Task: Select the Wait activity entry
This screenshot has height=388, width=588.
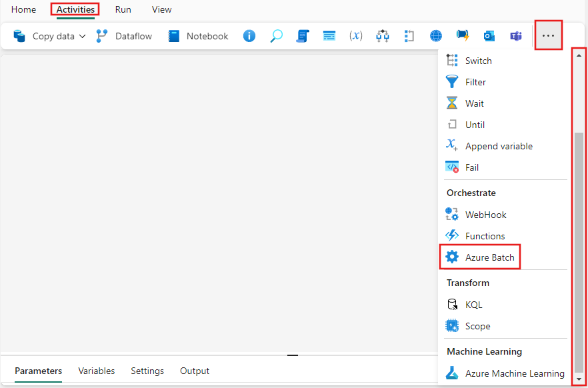Action: (x=474, y=103)
